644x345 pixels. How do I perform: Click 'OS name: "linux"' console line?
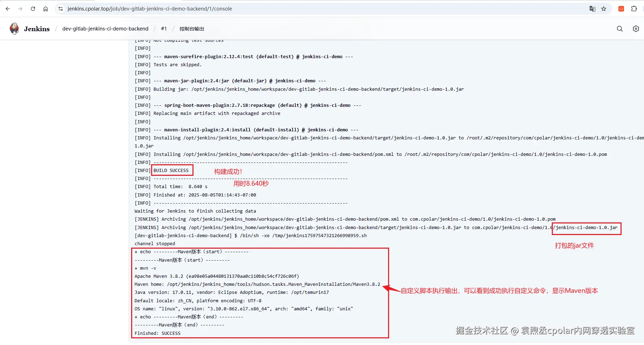(x=244, y=309)
